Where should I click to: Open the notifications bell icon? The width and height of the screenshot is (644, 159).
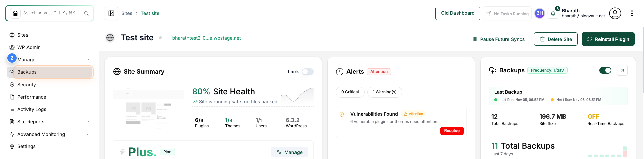click(x=553, y=13)
